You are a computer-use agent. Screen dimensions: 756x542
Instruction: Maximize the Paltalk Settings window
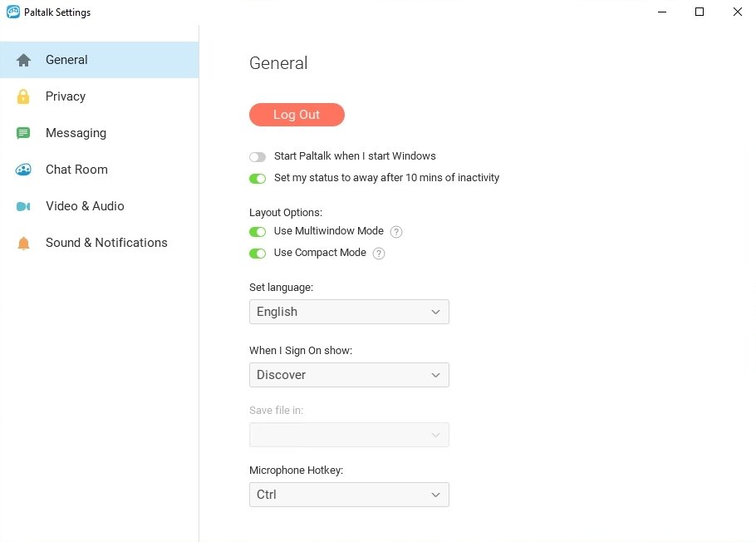point(700,12)
